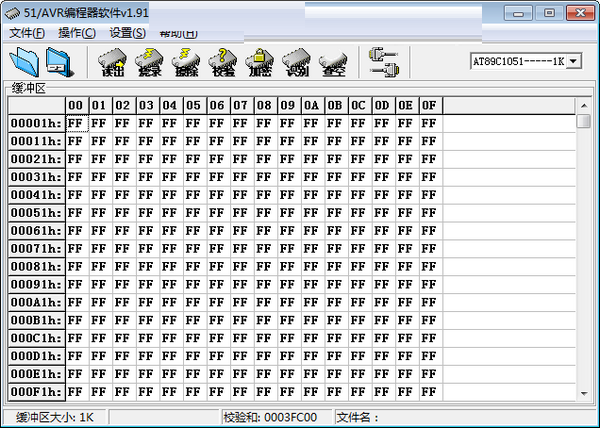The width and height of the screenshot is (600, 428).
Task: Select row header 000A1h:
Action: pos(37,303)
